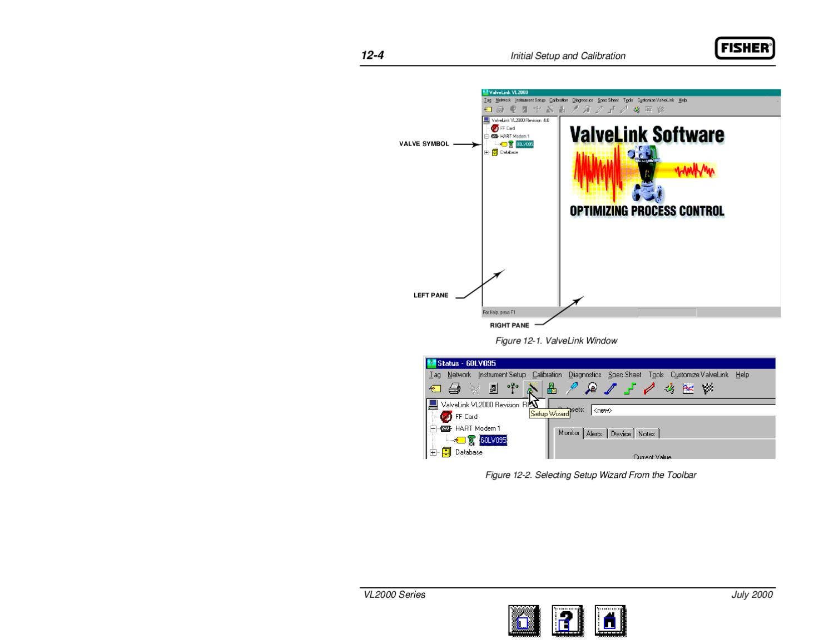The width and height of the screenshot is (834, 644).
Task: Select HART Modem 1 in ValveLink VL2000 tree
Action: click(515, 136)
